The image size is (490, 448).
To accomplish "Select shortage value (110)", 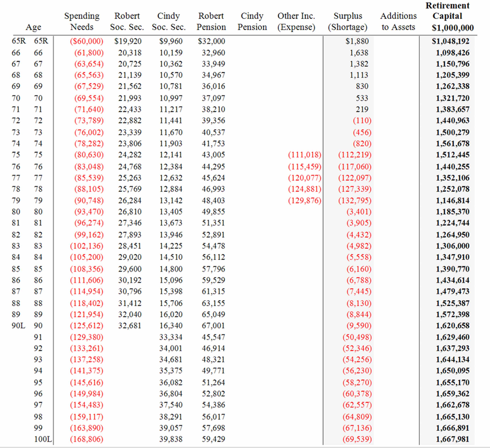I will point(362,121).
